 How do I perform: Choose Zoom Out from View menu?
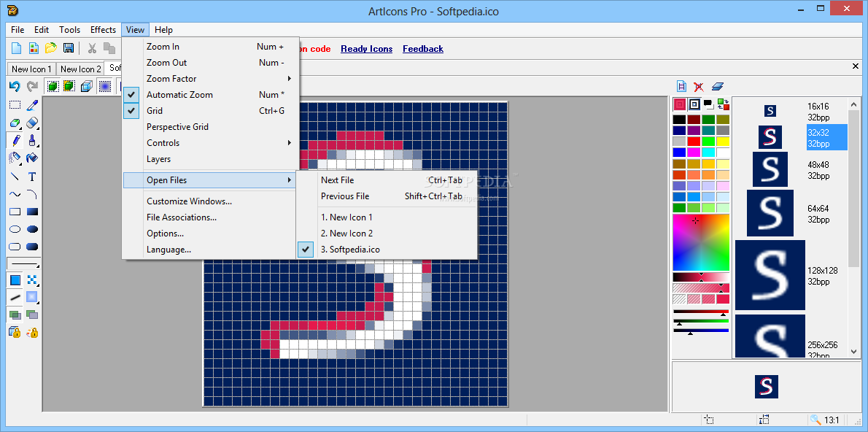[x=210, y=63]
